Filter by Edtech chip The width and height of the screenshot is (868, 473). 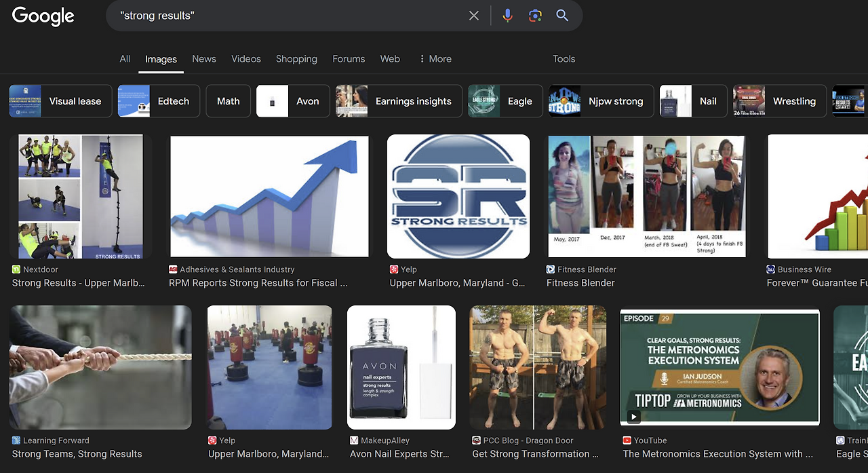pos(159,101)
